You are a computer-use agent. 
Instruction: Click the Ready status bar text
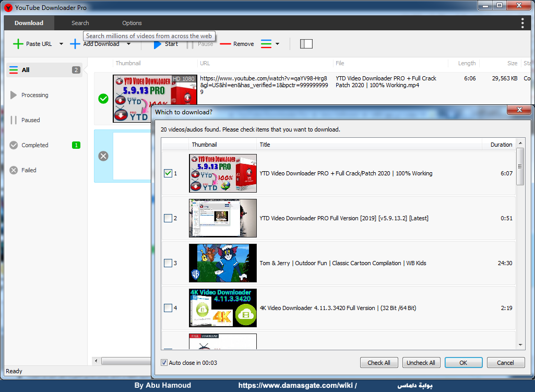tap(14, 371)
